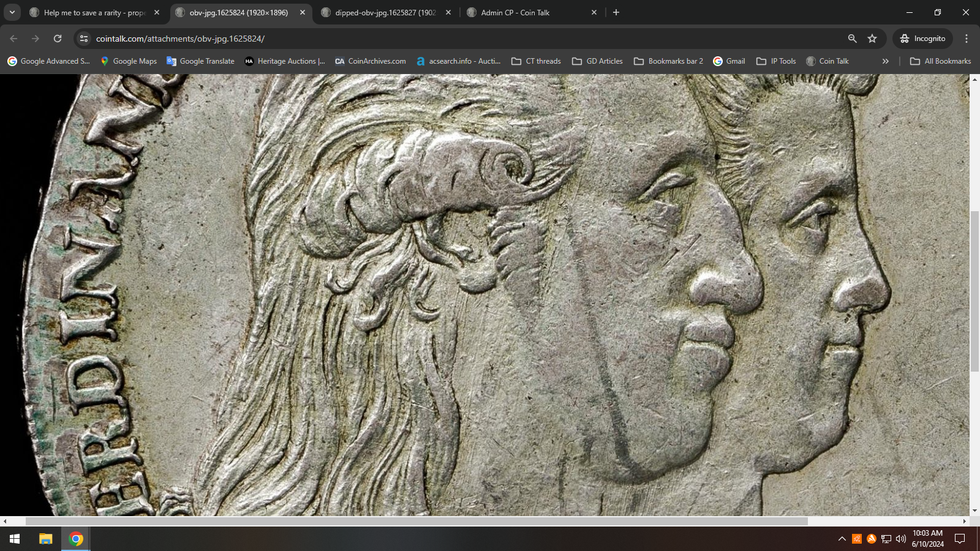Go back to previous page

[x=13, y=39]
